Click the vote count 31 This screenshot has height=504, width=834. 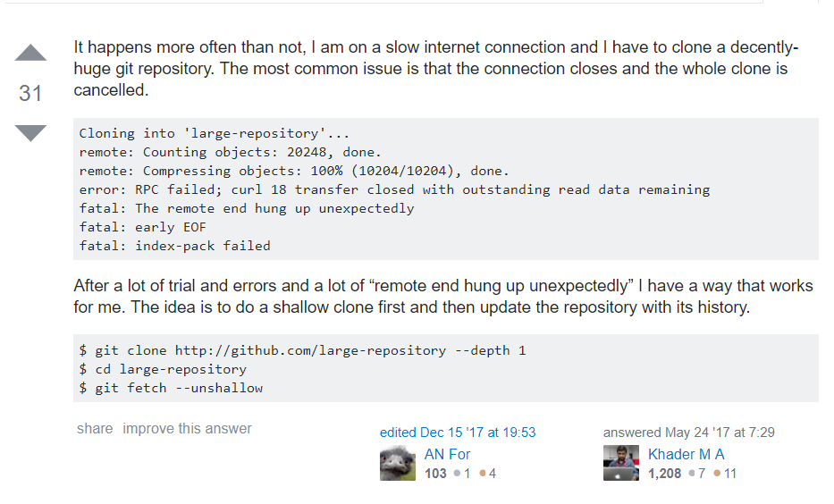[x=30, y=93]
